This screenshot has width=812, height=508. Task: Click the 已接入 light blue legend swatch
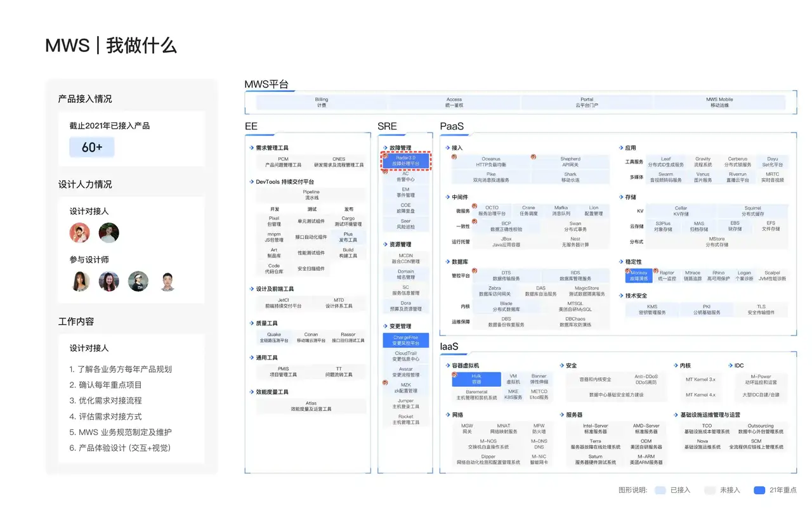[x=660, y=490]
